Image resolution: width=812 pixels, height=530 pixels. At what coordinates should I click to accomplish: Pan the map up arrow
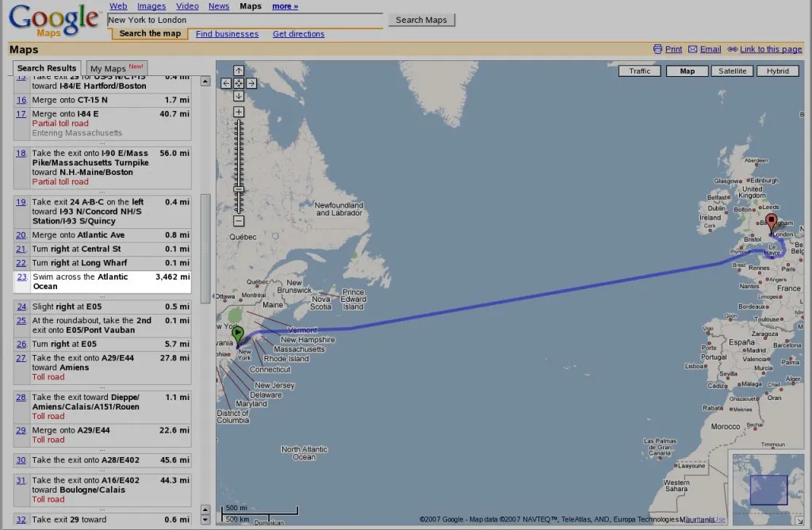(x=238, y=71)
